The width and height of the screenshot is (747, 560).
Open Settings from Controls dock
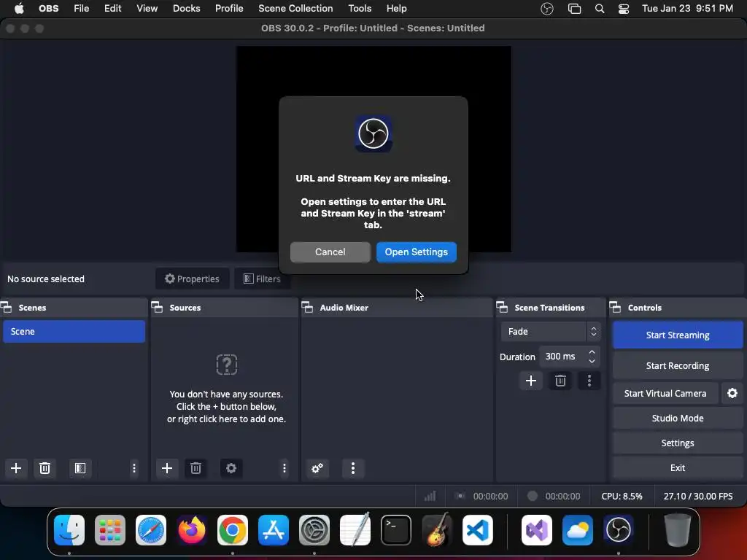point(678,443)
